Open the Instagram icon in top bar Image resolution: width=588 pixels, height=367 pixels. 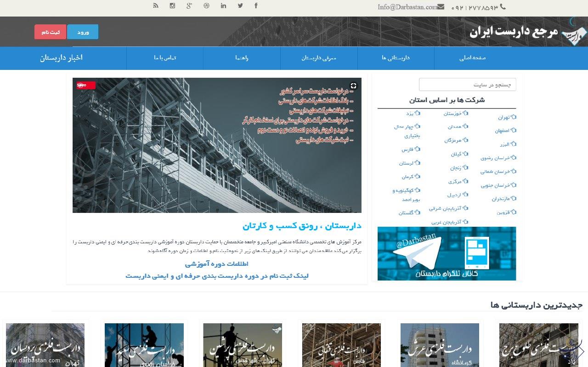coord(173,6)
